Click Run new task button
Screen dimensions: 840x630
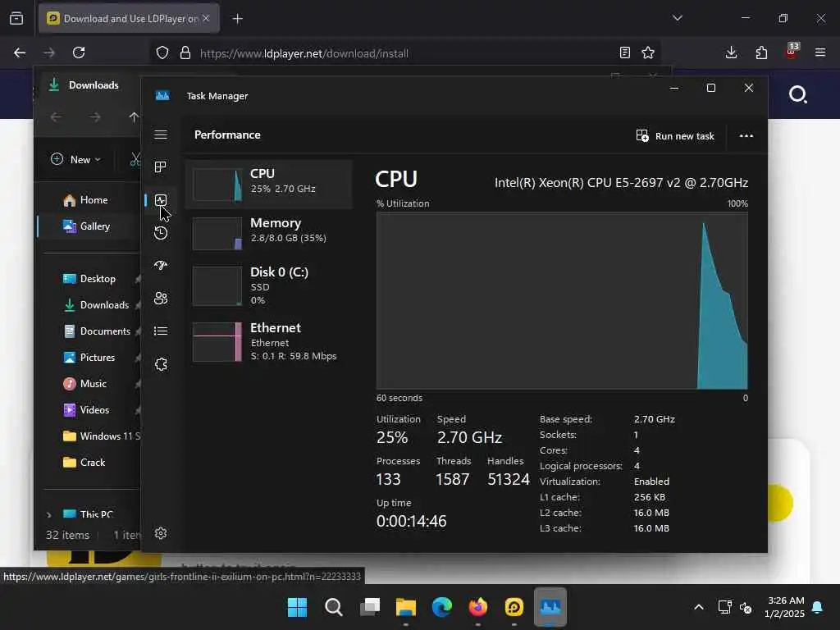pos(675,136)
